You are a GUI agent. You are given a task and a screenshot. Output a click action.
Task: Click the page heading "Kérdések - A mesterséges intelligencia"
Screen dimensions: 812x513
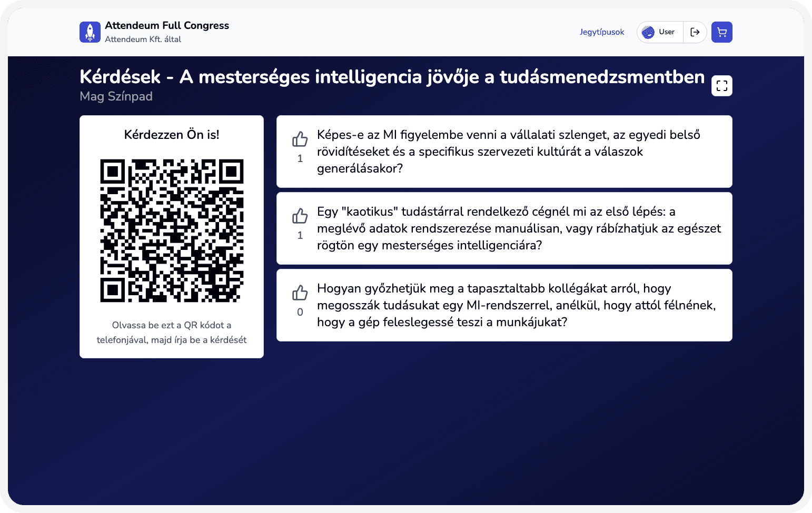[x=392, y=77]
